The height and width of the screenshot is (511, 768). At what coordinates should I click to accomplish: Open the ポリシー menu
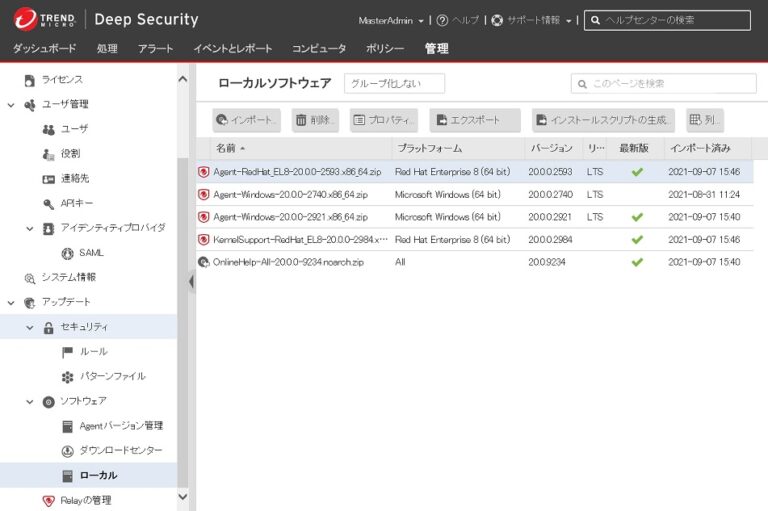pos(385,49)
